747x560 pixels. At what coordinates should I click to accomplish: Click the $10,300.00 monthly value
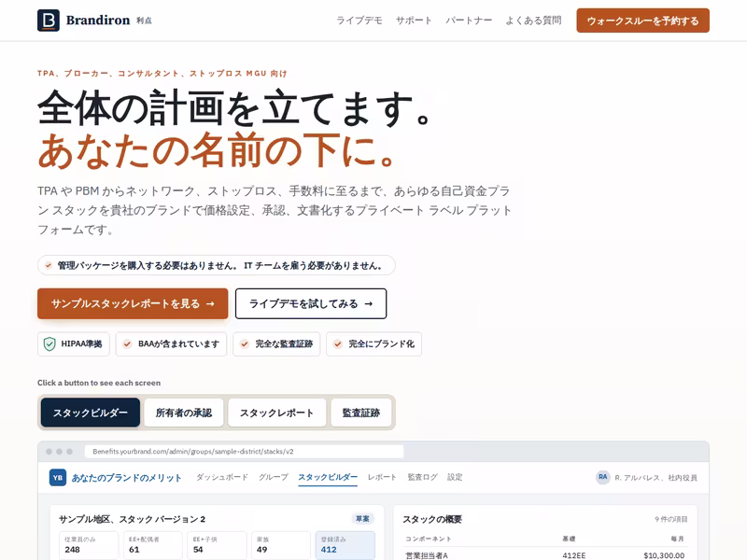(x=664, y=555)
